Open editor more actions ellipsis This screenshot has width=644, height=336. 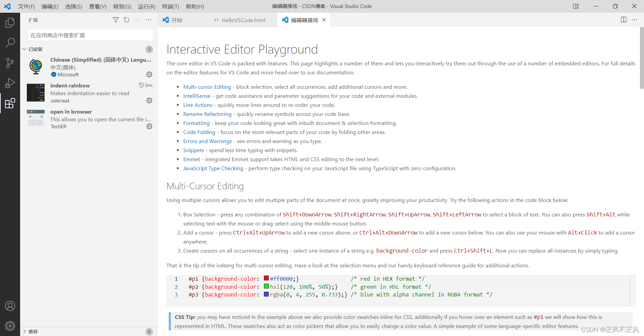pos(634,20)
